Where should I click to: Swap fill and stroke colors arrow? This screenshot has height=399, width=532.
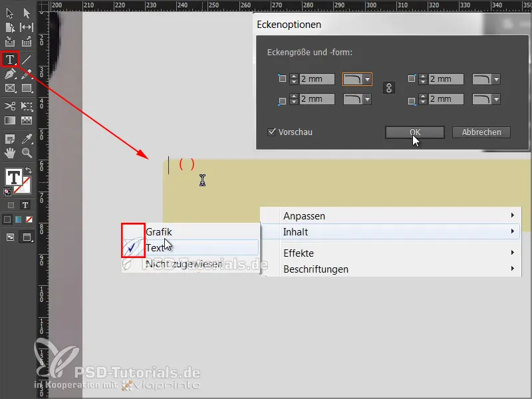pos(29,170)
